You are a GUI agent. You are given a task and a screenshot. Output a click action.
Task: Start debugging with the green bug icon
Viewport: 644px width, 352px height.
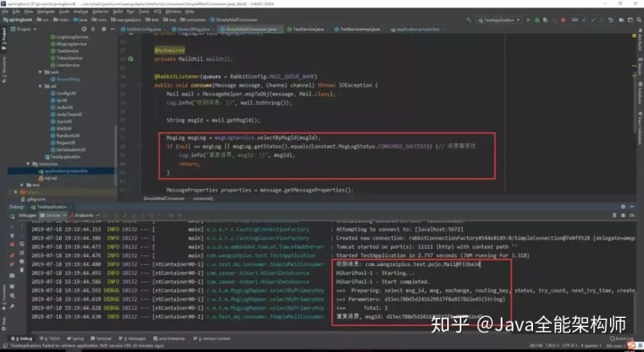537,20
